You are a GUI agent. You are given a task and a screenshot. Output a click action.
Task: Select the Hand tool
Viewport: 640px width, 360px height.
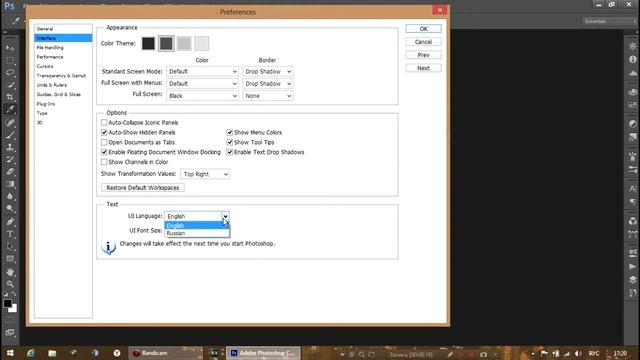(x=10, y=272)
